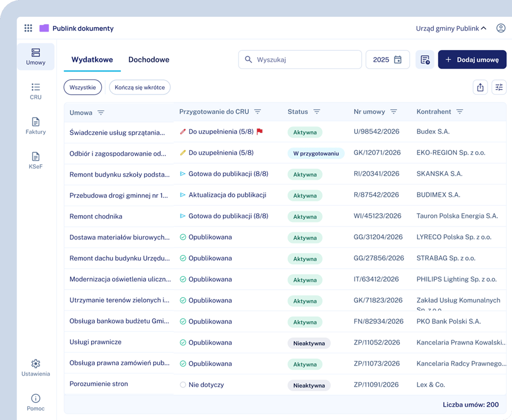
Task: Switch to the Dochodowe tab
Action: tap(149, 60)
